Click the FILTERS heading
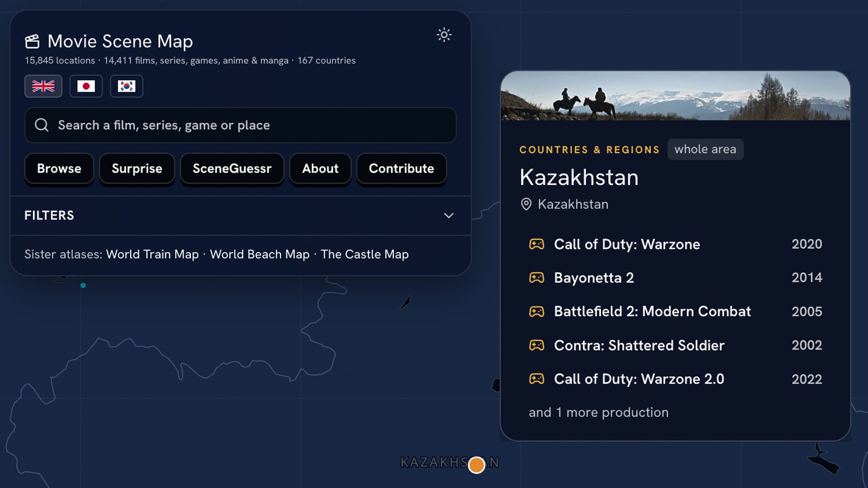 click(49, 216)
